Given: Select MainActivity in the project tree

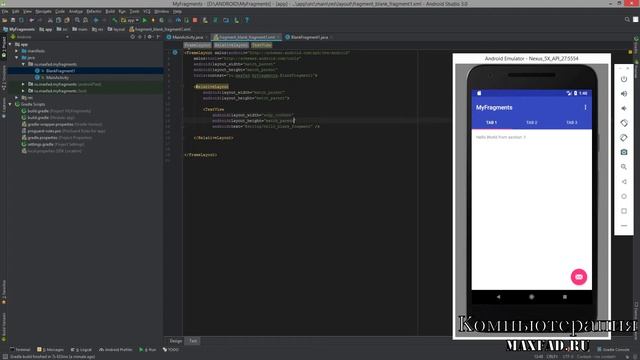Looking at the screenshot, I should (57, 78).
